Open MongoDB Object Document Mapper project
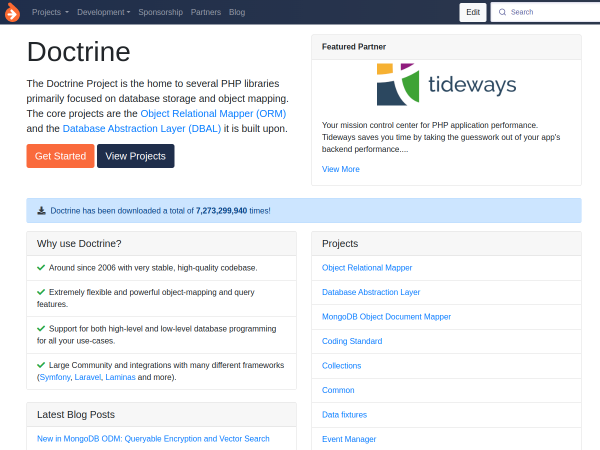 coord(386,316)
